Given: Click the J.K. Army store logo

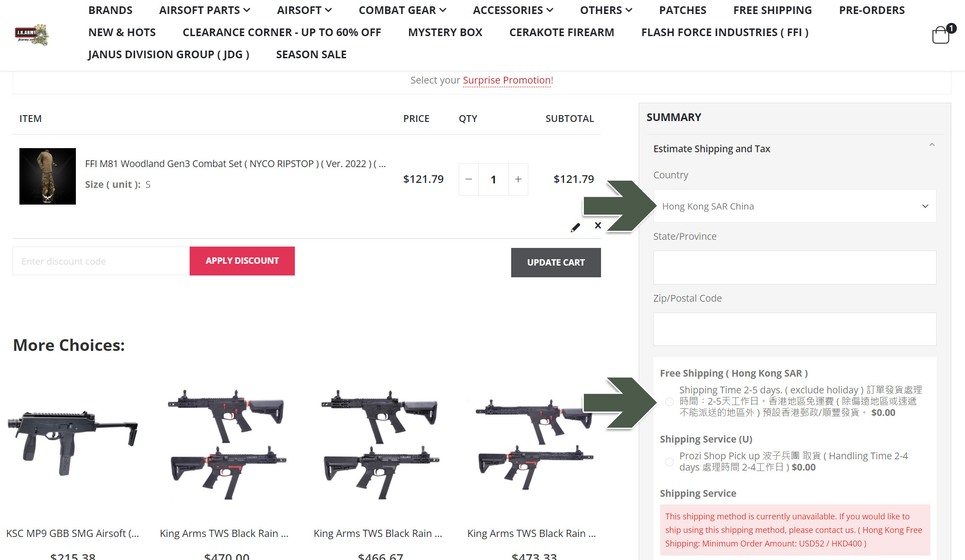Looking at the screenshot, I should [32, 35].
